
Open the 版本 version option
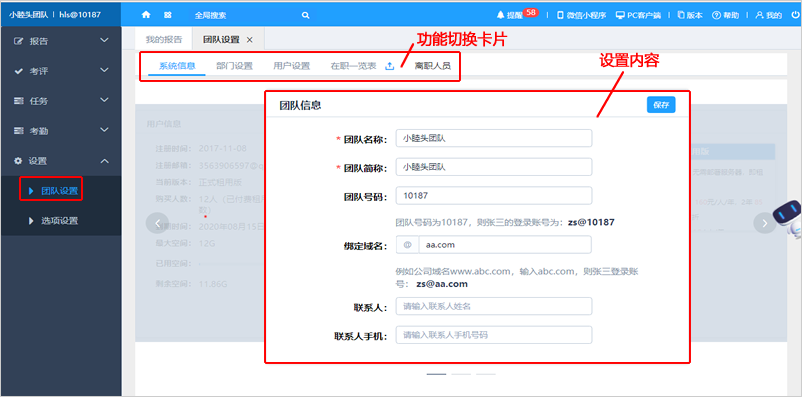[689, 15]
